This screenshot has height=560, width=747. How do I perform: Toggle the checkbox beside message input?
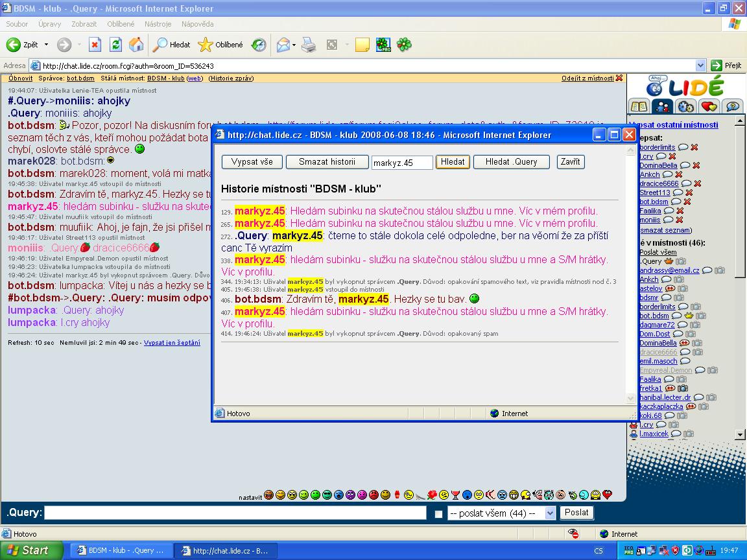coord(438,514)
